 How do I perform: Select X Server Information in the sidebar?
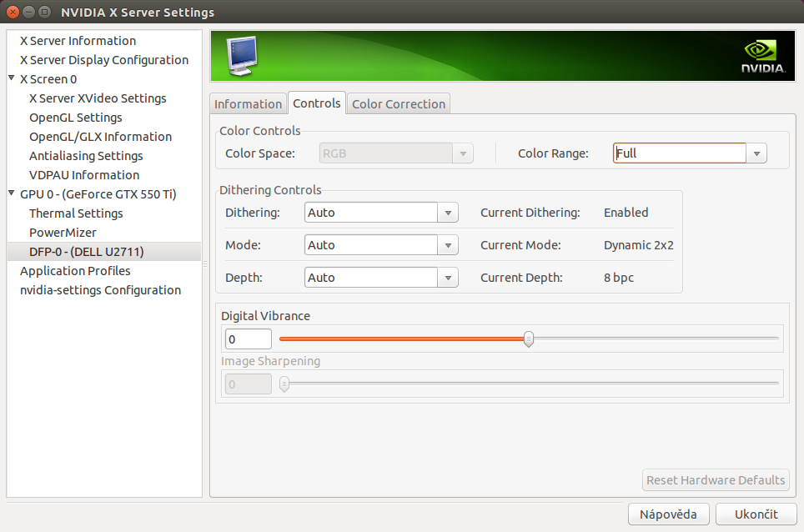click(x=78, y=41)
